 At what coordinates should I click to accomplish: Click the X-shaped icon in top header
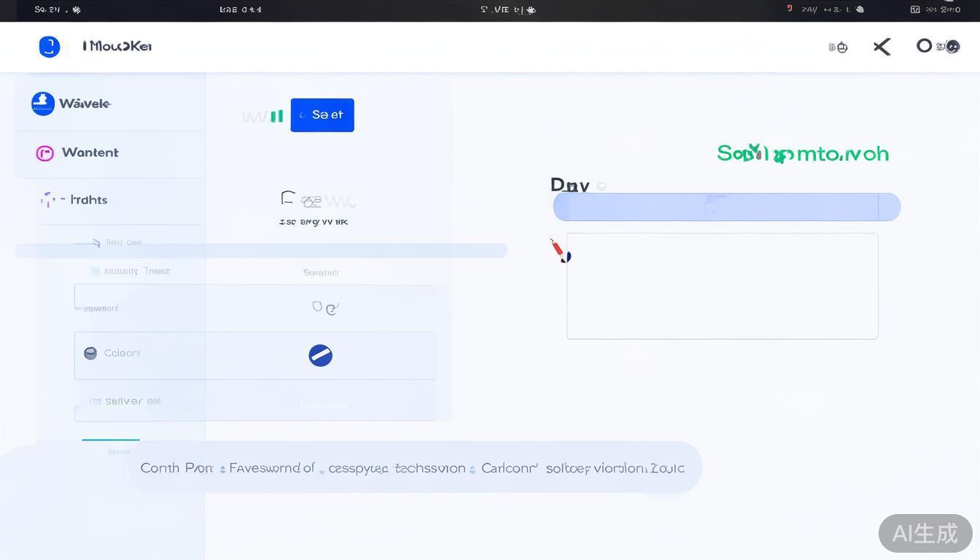pyautogui.click(x=882, y=47)
